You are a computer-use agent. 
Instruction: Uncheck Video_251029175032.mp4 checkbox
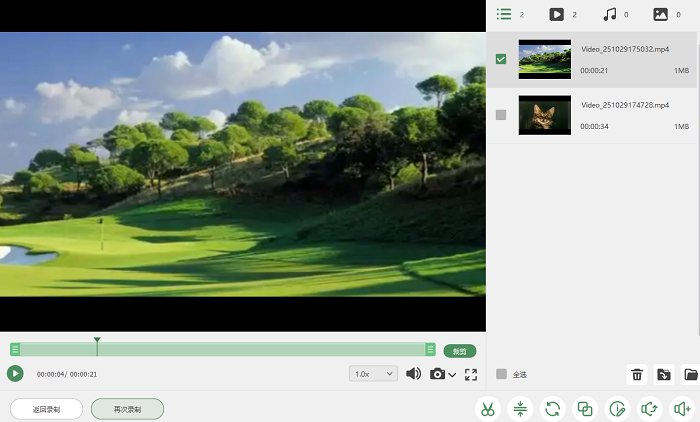click(501, 59)
